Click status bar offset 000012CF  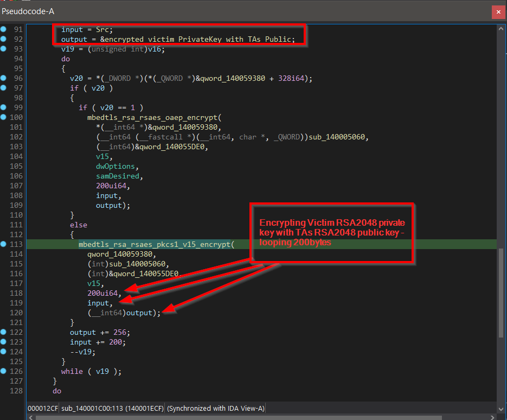43,409
